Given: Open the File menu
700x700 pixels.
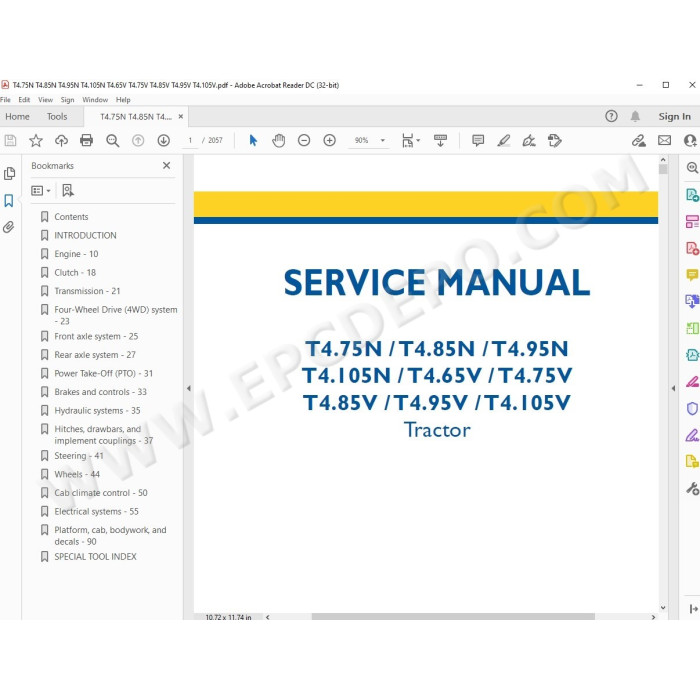Looking at the screenshot, I should tap(5, 100).
